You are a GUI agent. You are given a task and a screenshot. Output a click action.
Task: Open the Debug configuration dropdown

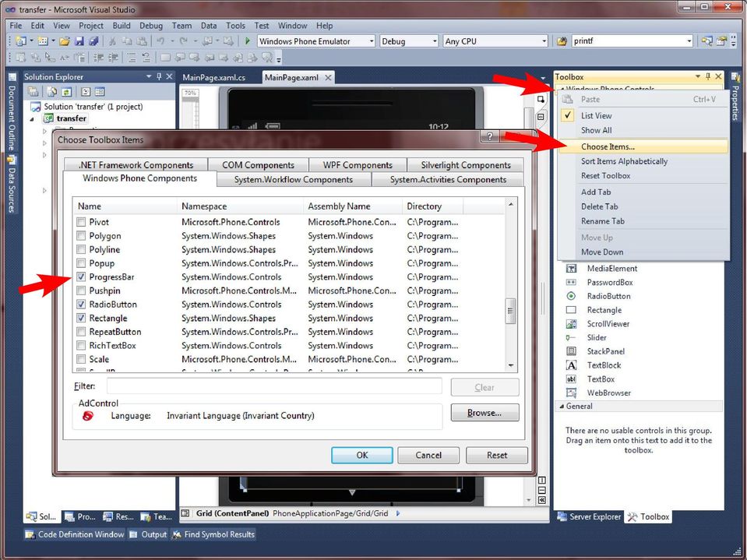point(435,41)
